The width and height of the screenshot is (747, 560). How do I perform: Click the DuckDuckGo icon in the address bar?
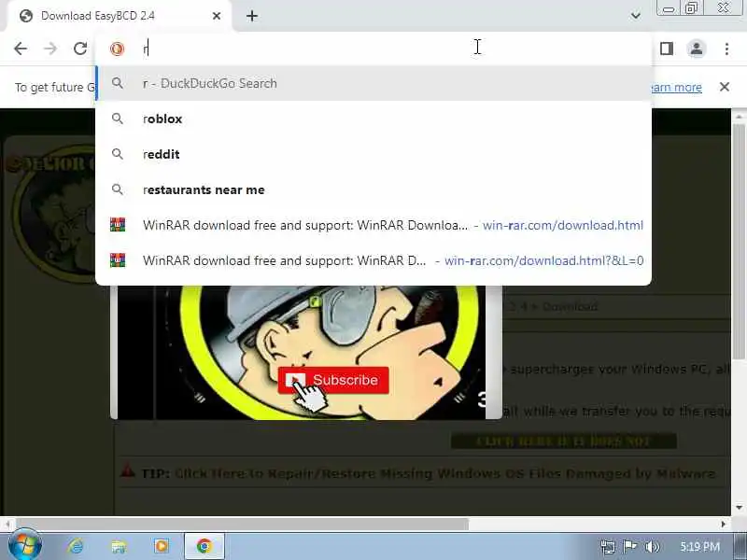[x=118, y=49]
